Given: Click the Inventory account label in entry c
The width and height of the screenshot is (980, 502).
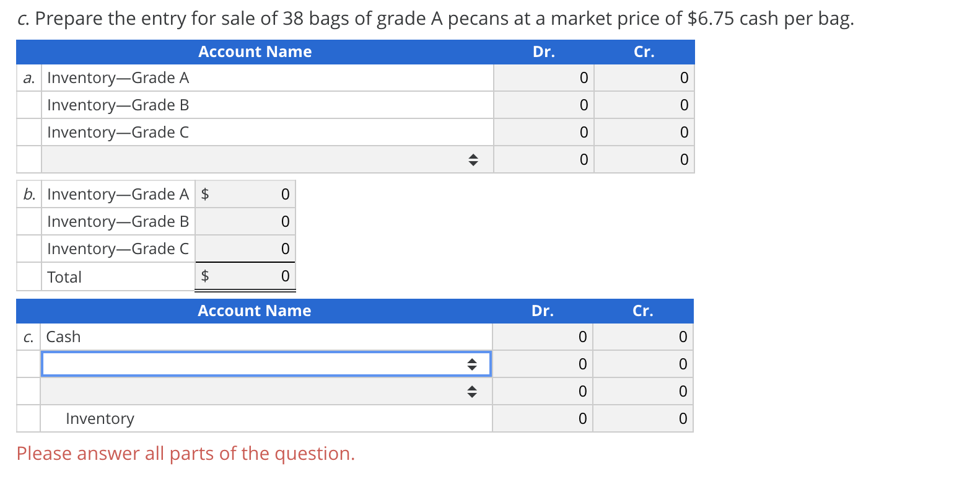Looking at the screenshot, I should (100, 418).
